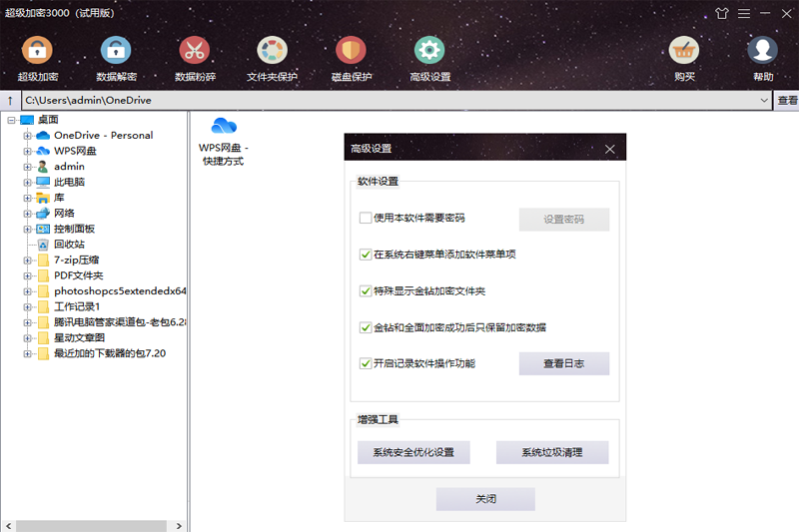Open the path address dropdown arrow

pos(764,100)
